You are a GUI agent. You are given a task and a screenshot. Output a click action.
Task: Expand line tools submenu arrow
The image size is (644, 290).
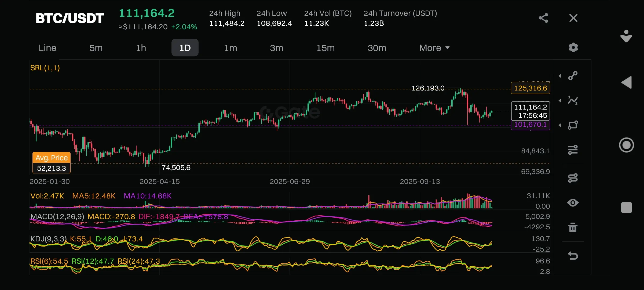(x=560, y=76)
